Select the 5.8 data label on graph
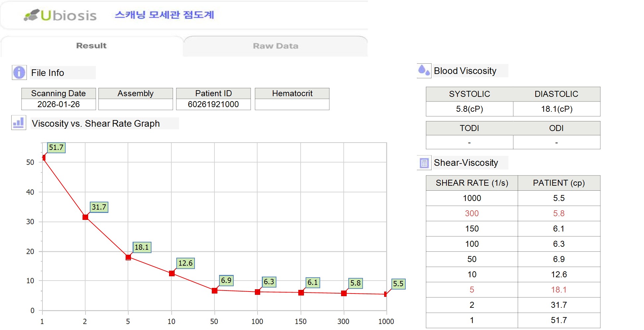This screenshot has width=644, height=330. (356, 283)
